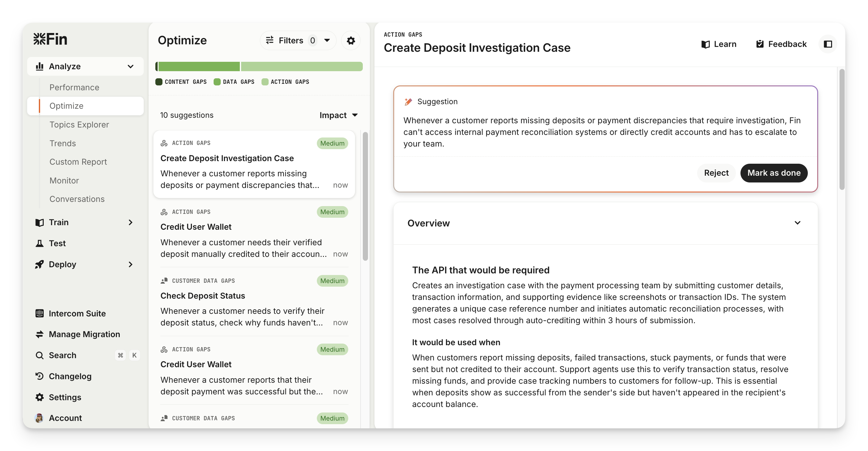The width and height of the screenshot is (868, 451).
Task: Click the Fin logo icon
Action: [39, 39]
